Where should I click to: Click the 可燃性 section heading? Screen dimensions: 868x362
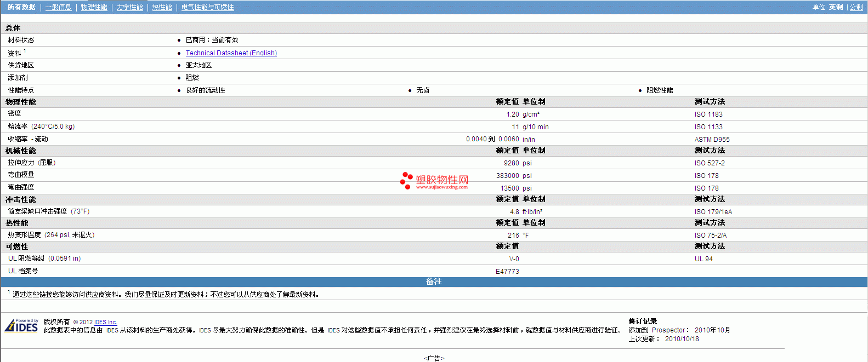click(16, 246)
